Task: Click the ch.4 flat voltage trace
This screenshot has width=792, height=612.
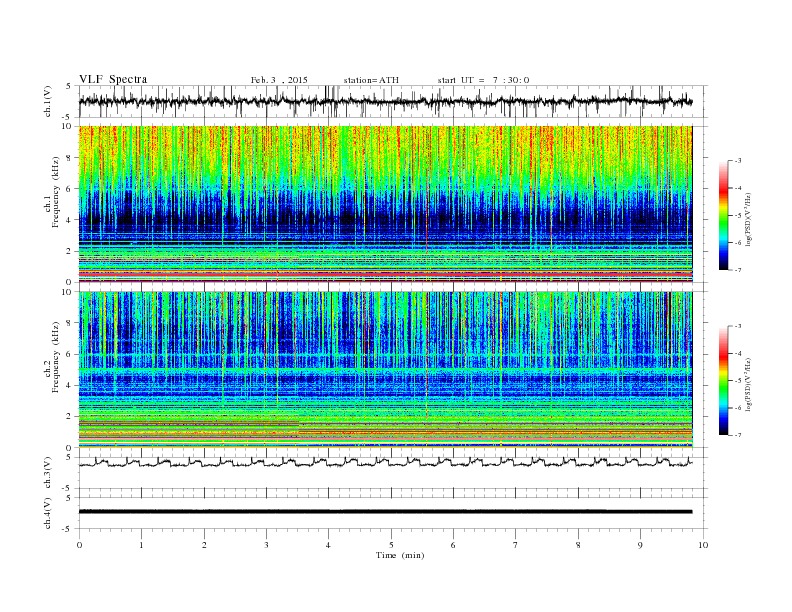Action: [x=386, y=512]
